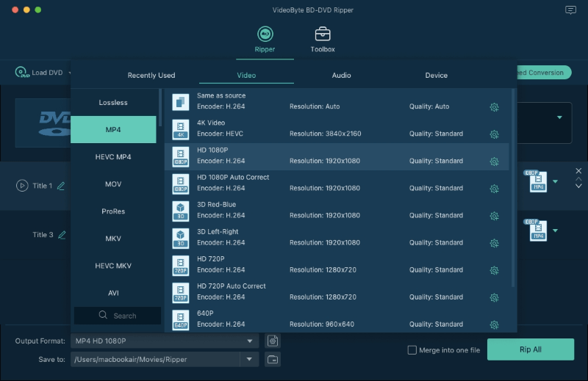The image size is (588, 381).
Task: Choose the HD 1080P Auto Correct preset row
Action: (337, 184)
